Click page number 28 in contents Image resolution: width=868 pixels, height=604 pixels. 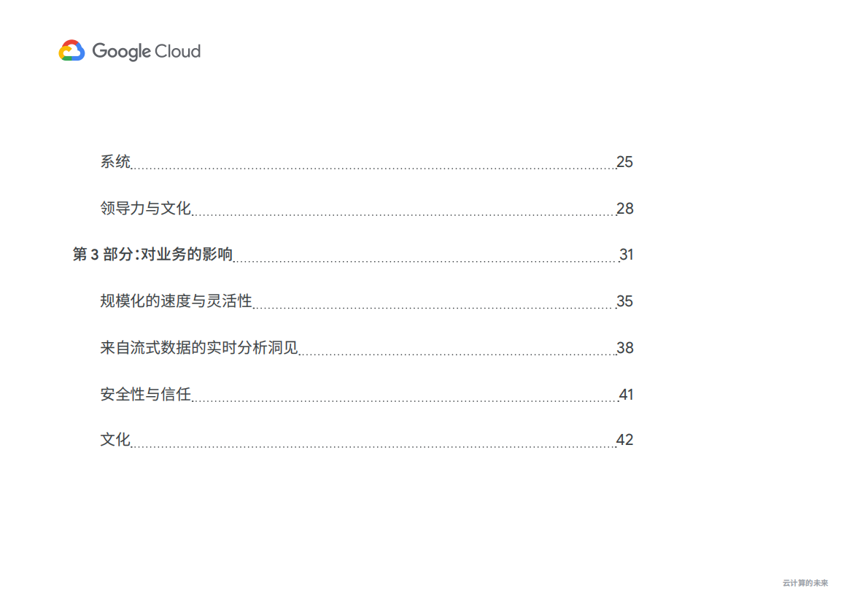(x=624, y=209)
